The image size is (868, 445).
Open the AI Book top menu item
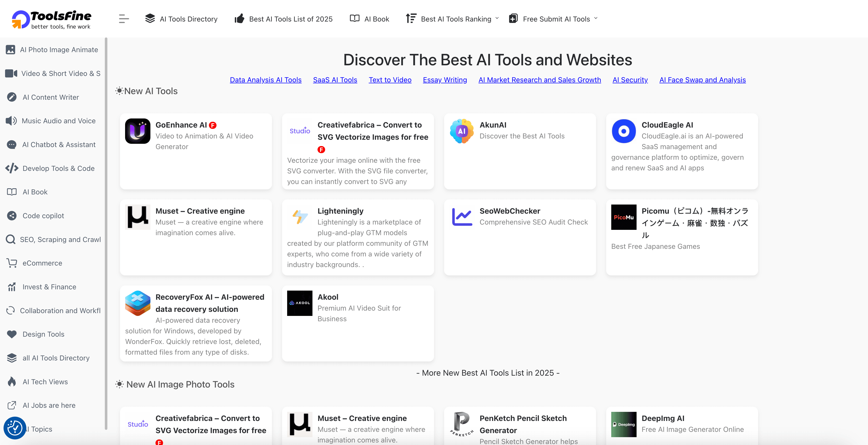369,19
